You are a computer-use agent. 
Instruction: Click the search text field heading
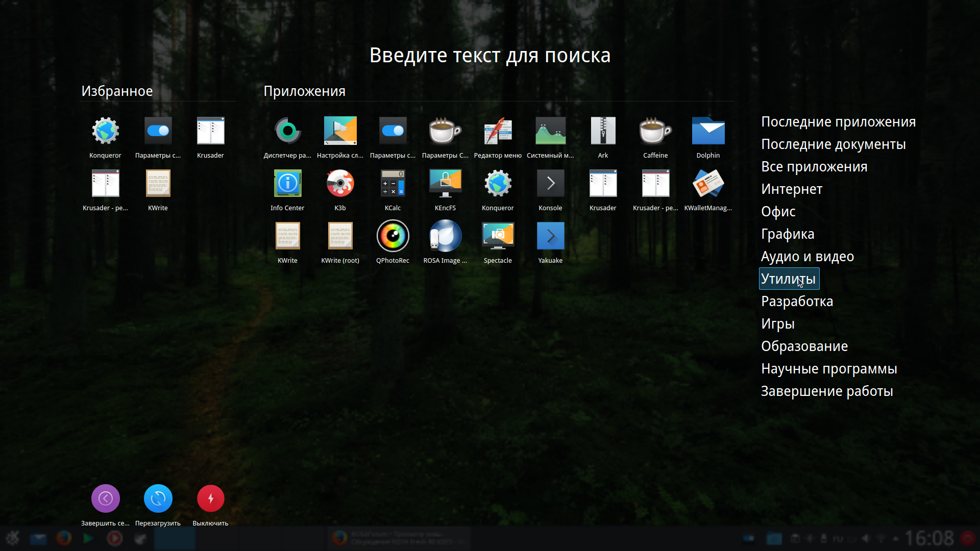(489, 56)
